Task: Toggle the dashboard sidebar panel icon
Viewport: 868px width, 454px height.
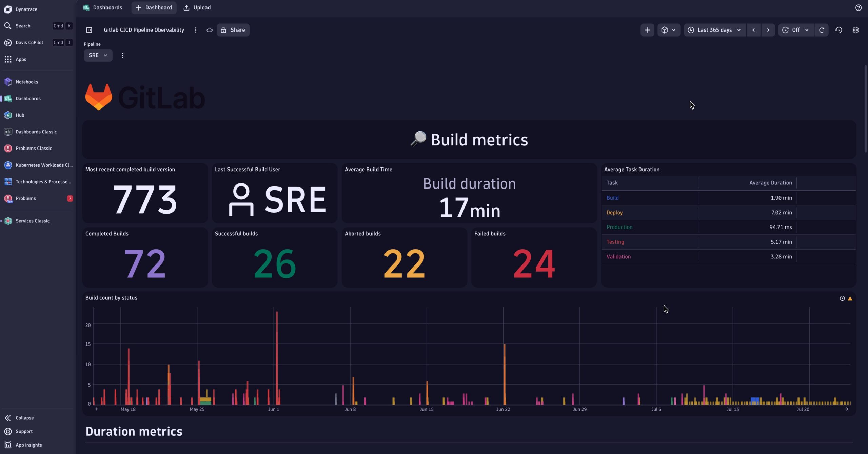Action: [89, 30]
